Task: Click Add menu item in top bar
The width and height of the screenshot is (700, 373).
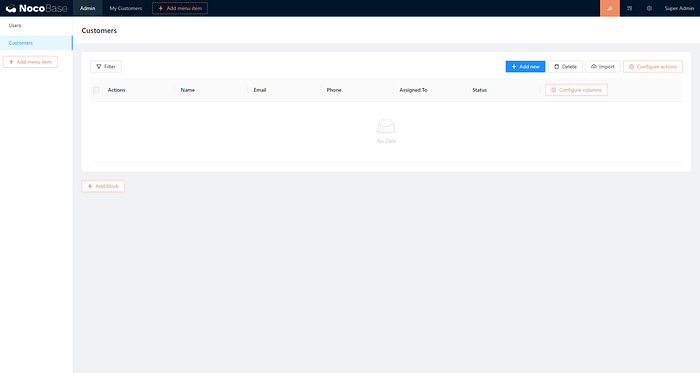Action: (x=180, y=8)
